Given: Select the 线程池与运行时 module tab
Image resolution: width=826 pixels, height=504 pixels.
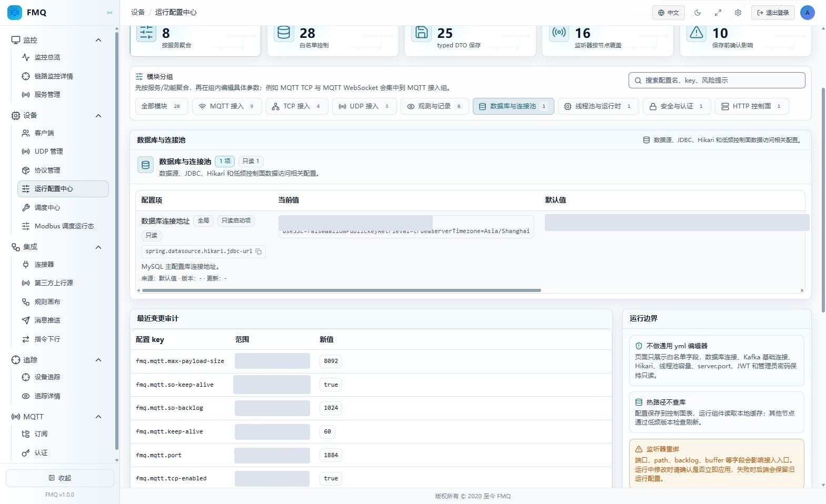Looking at the screenshot, I should click(x=598, y=106).
